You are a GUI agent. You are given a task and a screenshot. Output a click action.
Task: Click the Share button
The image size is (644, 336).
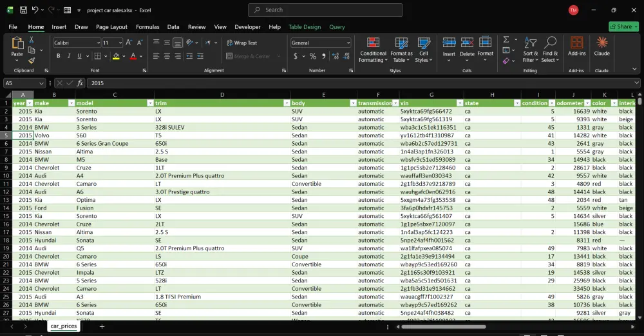coord(623,26)
